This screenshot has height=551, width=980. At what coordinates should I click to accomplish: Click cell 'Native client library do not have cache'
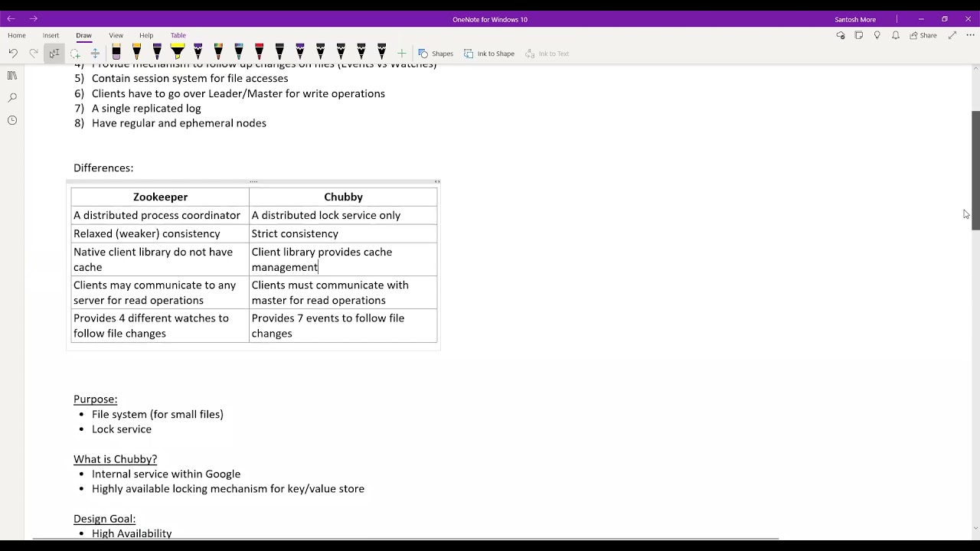(x=160, y=259)
